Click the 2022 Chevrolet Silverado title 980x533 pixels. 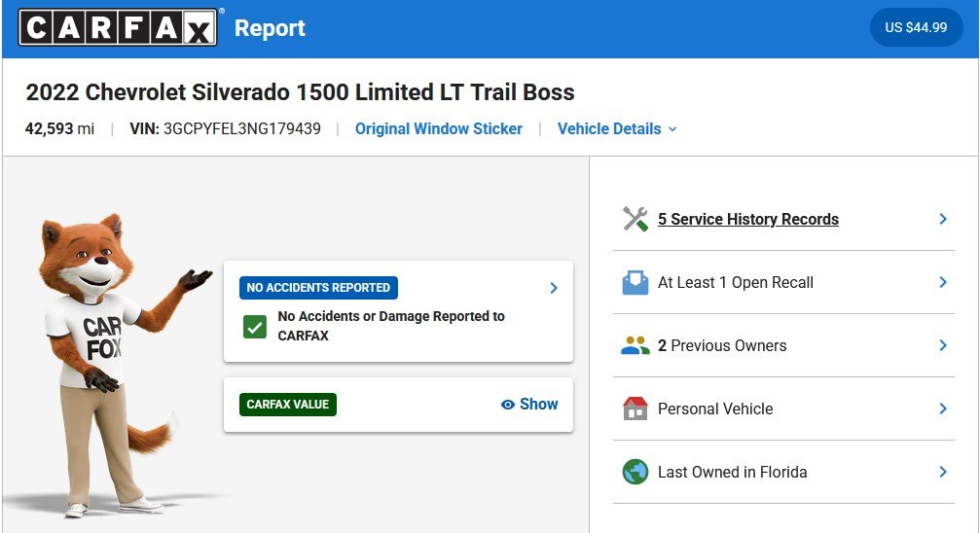coord(300,92)
